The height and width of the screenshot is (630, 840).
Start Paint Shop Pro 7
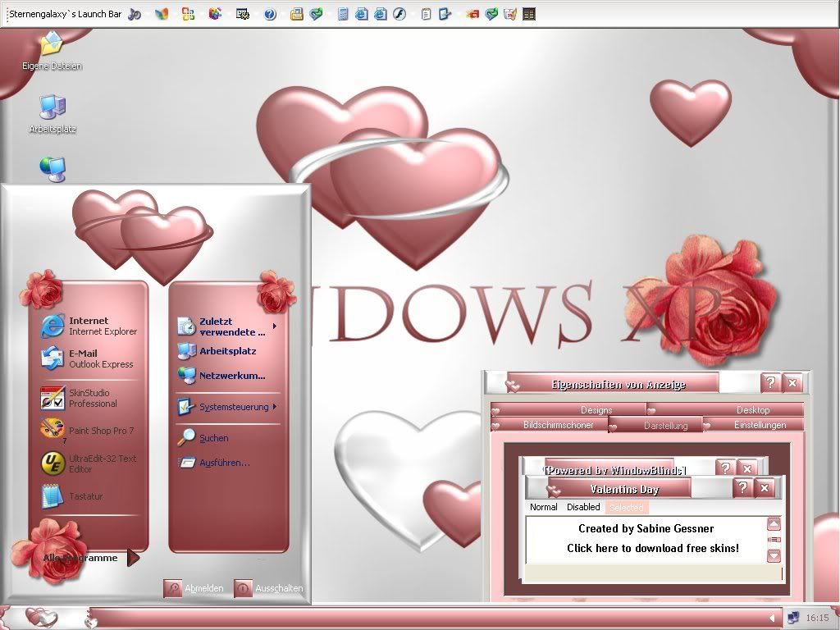87,431
